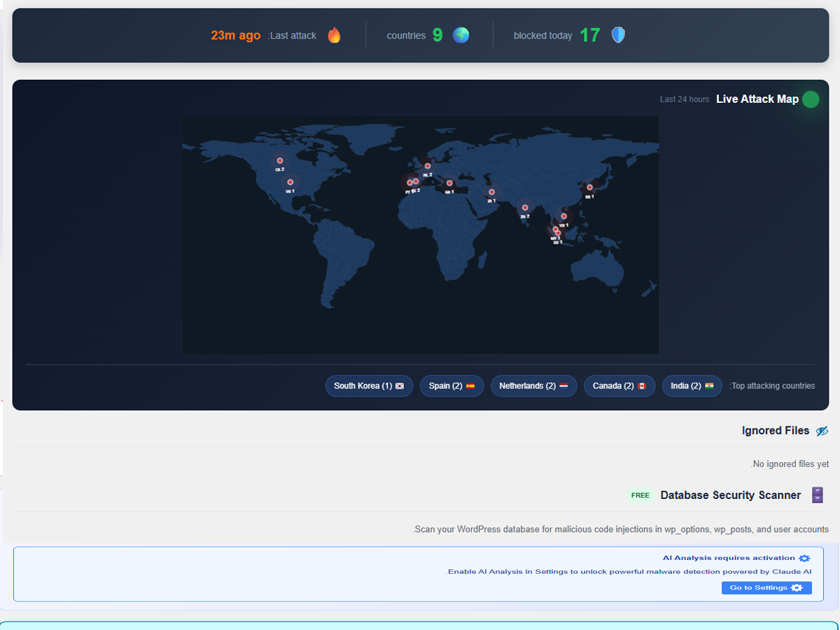Select the India (2) country chip
This screenshot has width=840, height=630.
coord(692,386)
